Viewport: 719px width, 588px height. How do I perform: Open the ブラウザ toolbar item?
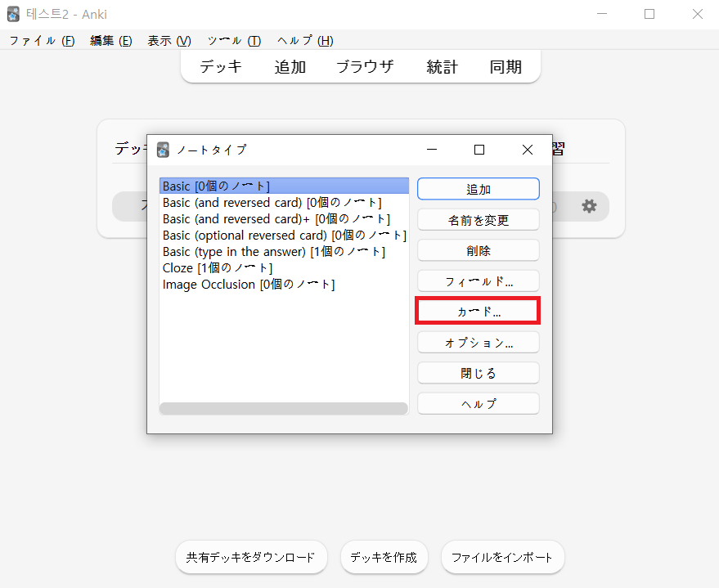point(365,67)
